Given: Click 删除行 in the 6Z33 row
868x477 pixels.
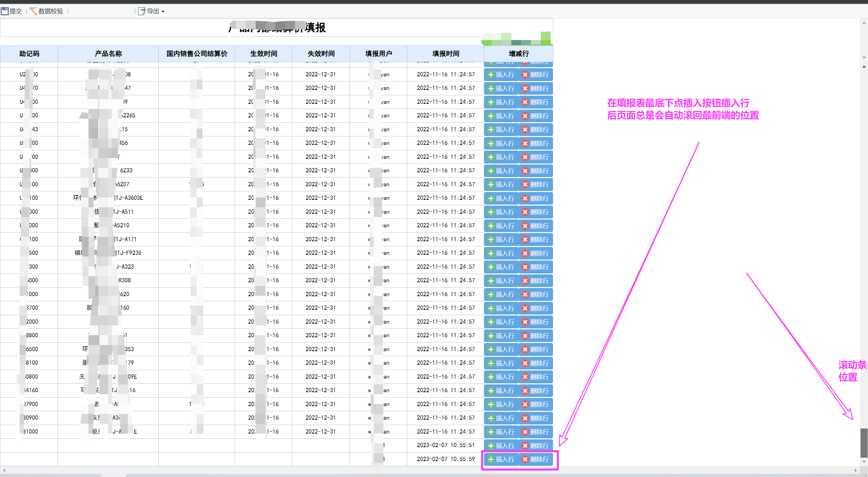Looking at the screenshot, I should click(536, 171).
